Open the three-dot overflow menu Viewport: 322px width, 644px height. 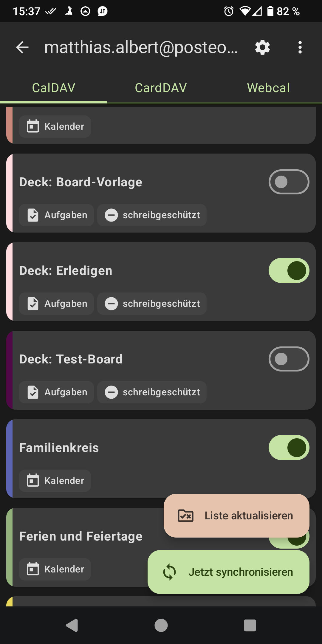click(x=300, y=47)
